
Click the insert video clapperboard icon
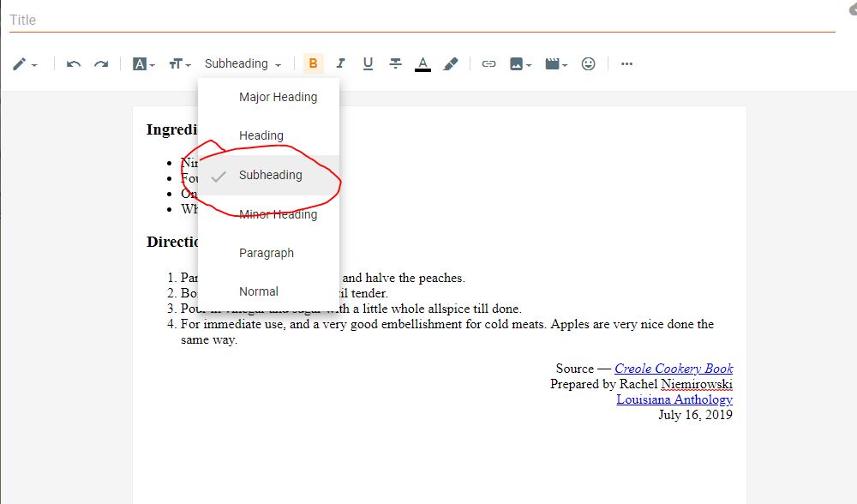[x=556, y=64]
